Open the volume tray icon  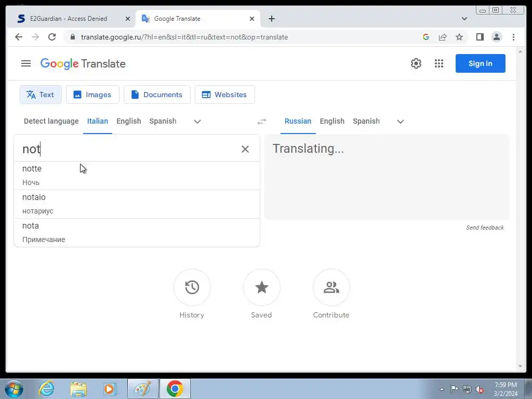(480, 389)
